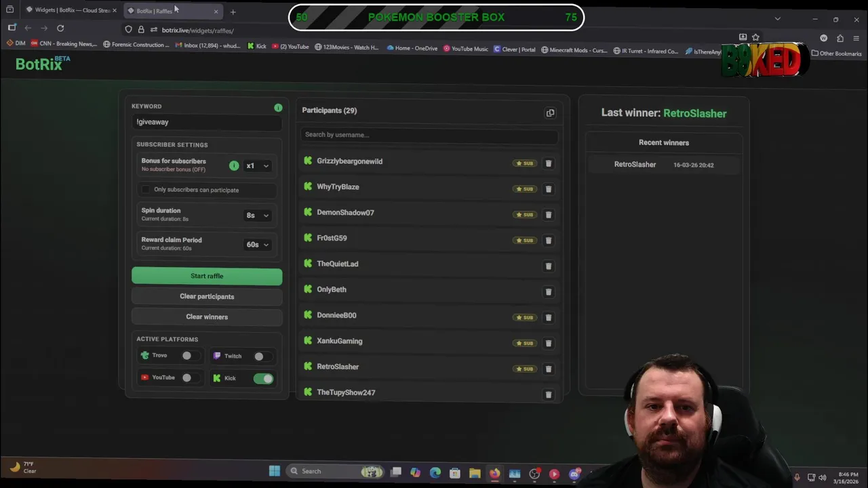
Task: Remove DemonShadow07 with trash icon
Action: click(549, 215)
